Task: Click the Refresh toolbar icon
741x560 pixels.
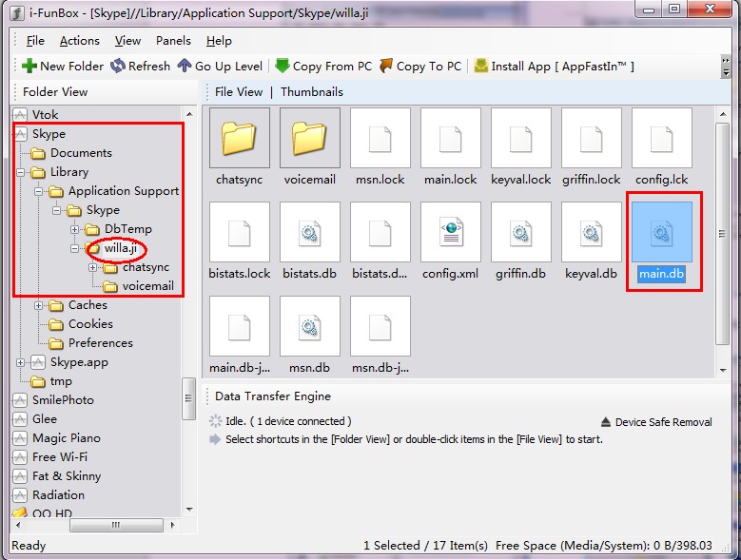Action: (118, 67)
